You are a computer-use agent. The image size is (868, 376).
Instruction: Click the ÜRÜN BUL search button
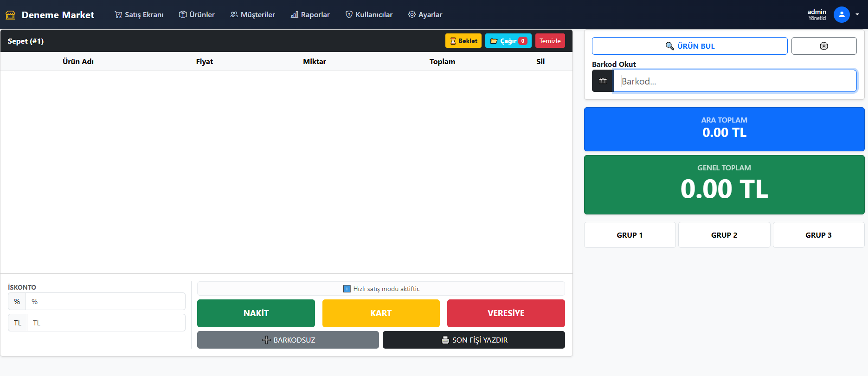click(689, 46)
